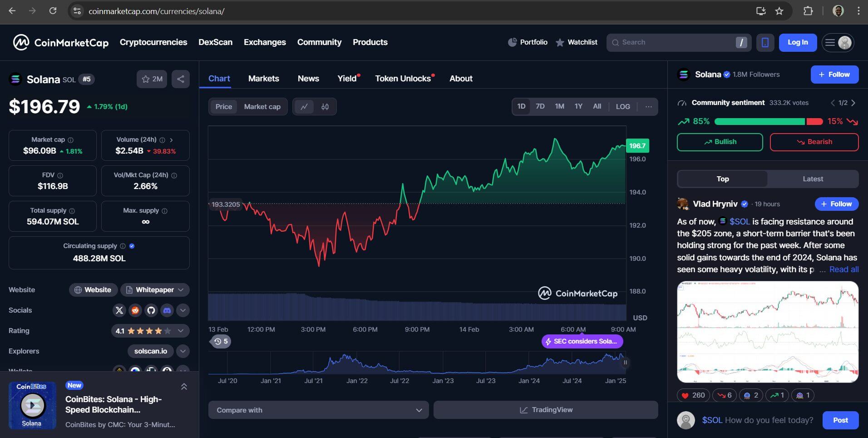Image resolution: width=868 pixels, height=438 pixels.
Task: Open Solana's GitHub social link icon
Action: point(151,310)
